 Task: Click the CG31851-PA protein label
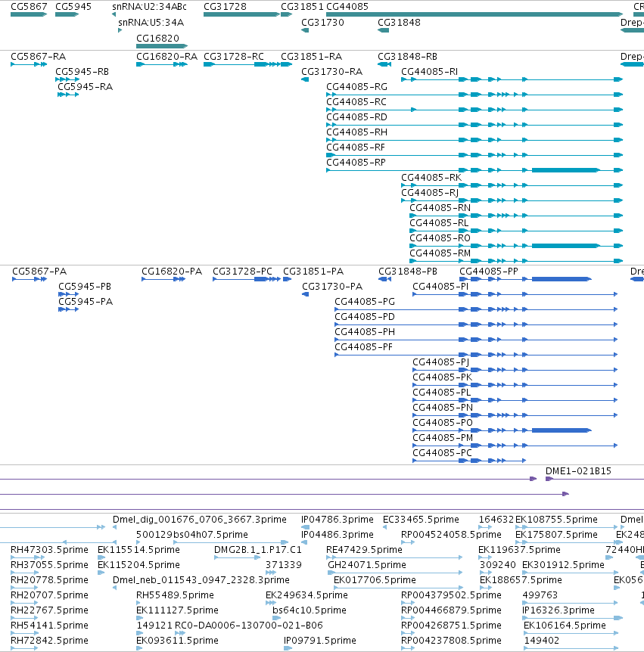[313, 272]
